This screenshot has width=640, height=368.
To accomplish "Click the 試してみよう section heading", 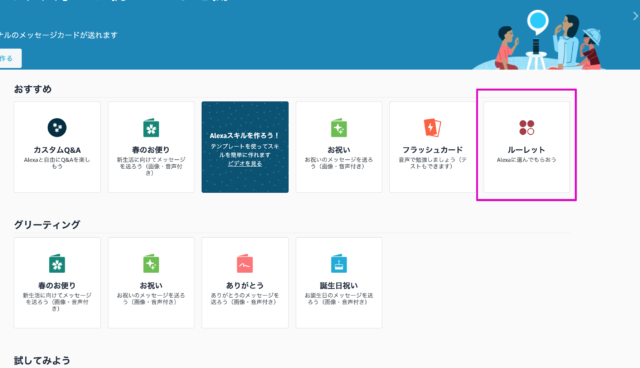I will (42, 360).
